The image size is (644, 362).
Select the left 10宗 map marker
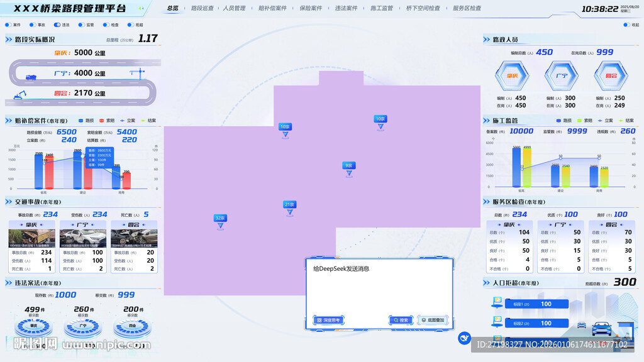point(285,130)
